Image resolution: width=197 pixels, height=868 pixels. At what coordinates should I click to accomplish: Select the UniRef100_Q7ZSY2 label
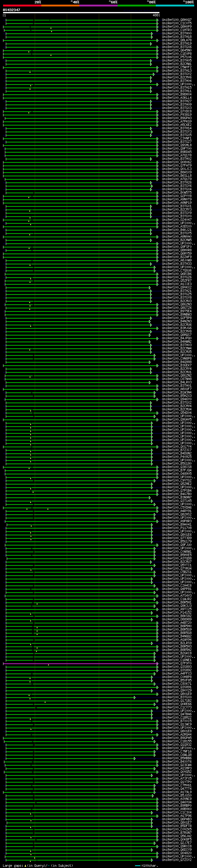pyautogui.click(x=177, y=860)
